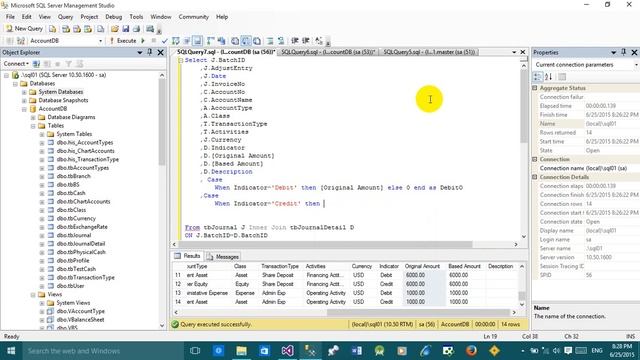Screen dimensions: 640x360
Task: Click the Save floppy disk icon
Action: [126, 29]
